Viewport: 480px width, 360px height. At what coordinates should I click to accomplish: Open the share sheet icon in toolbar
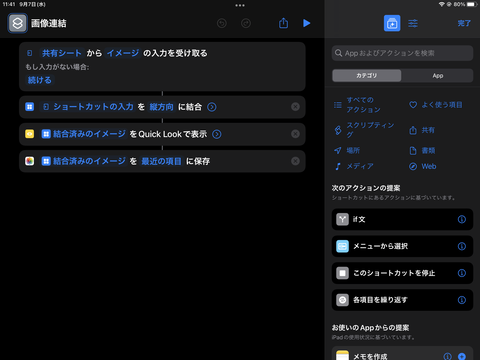pyautogui.click(x=283, y=23)
